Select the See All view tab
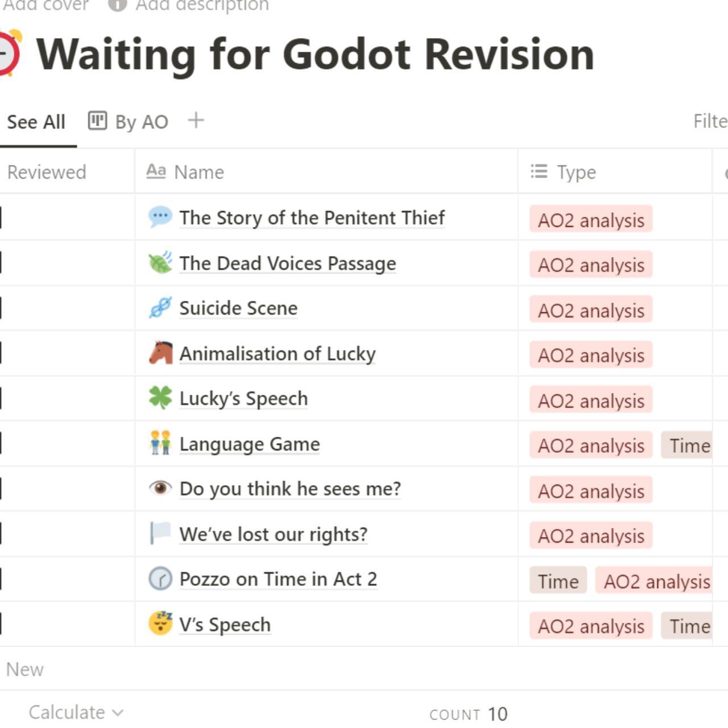 coord(36,122)
